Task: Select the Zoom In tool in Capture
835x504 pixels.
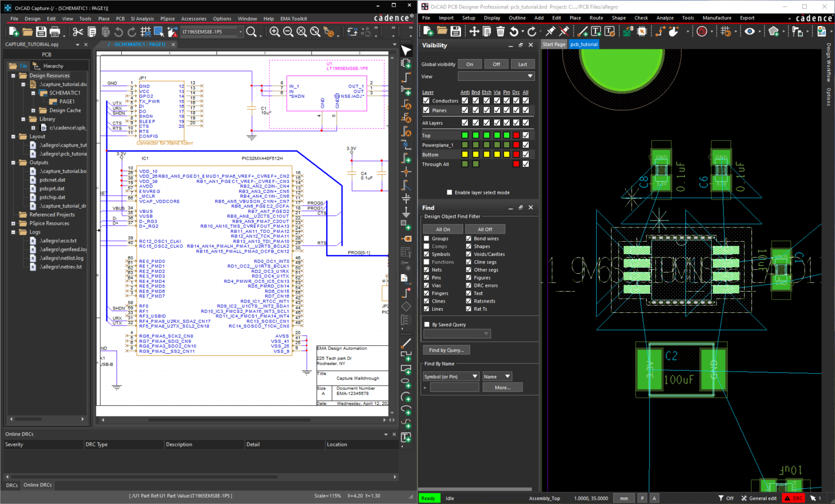Action: [x=275, y=31]
